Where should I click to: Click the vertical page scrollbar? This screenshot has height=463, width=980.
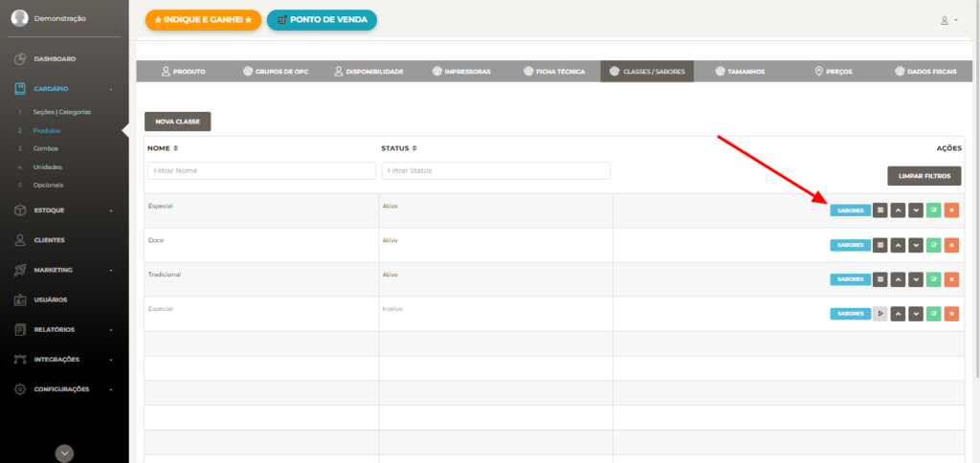tap(977, 187)
